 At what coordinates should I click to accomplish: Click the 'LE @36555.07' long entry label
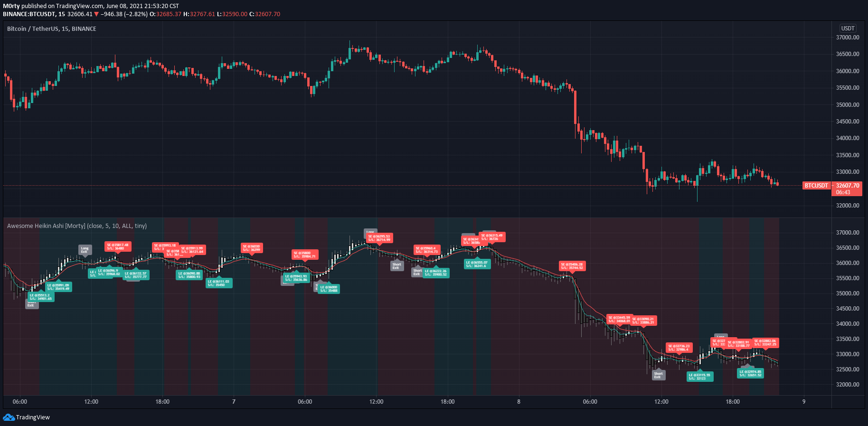(477, 264)
